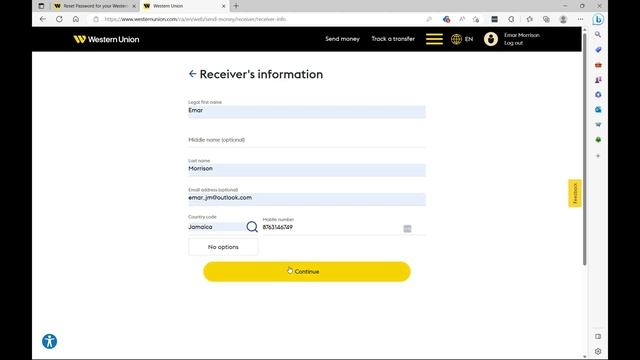Click the Middle name optional field
This screenshot has height=360, width=640.
tap(307, 140)
